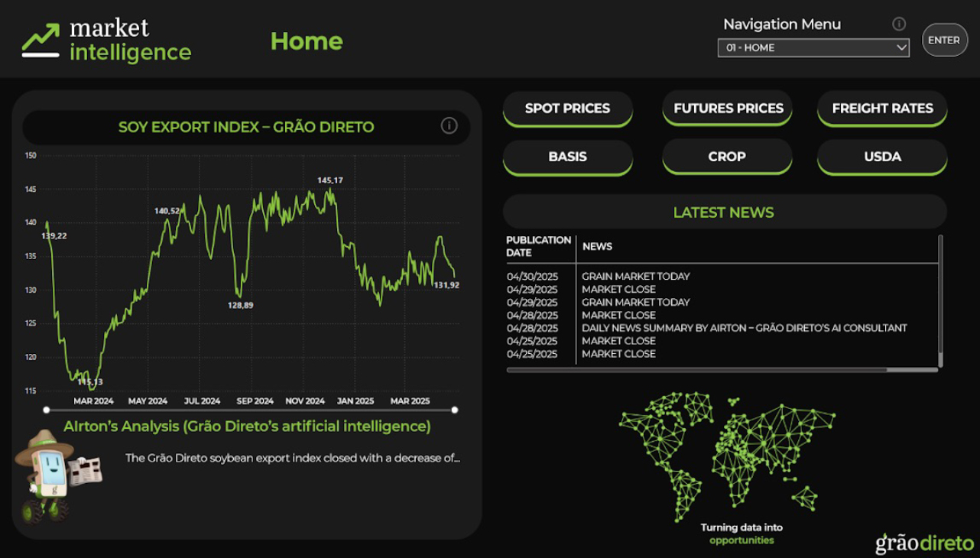The width and height of the screenshot is (980, 558).
Task: Click the right handle of chart date slider
Action: (x=455, y=410)
